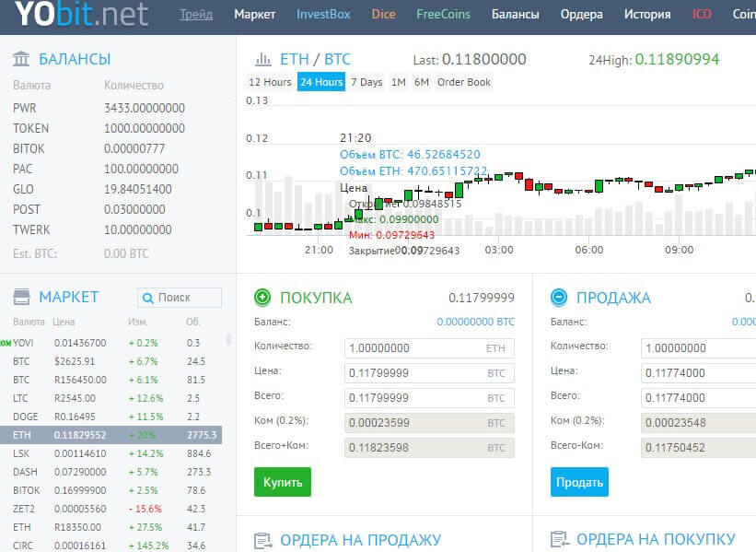756x552 pixels.
Task: Click the search magnifier icon in market
Action: coord(148,298)
